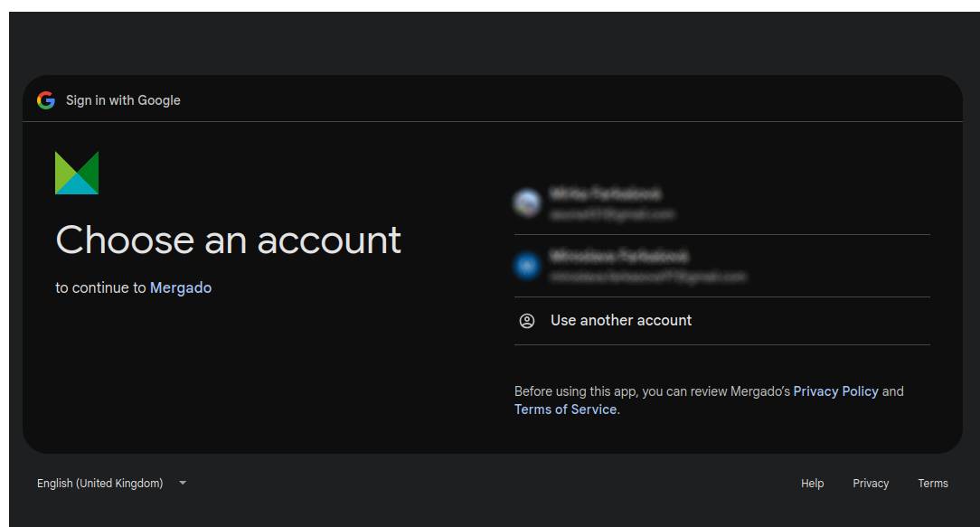Open the Help footer link
This screenshot has height=527, width=980.
point(813,484)
